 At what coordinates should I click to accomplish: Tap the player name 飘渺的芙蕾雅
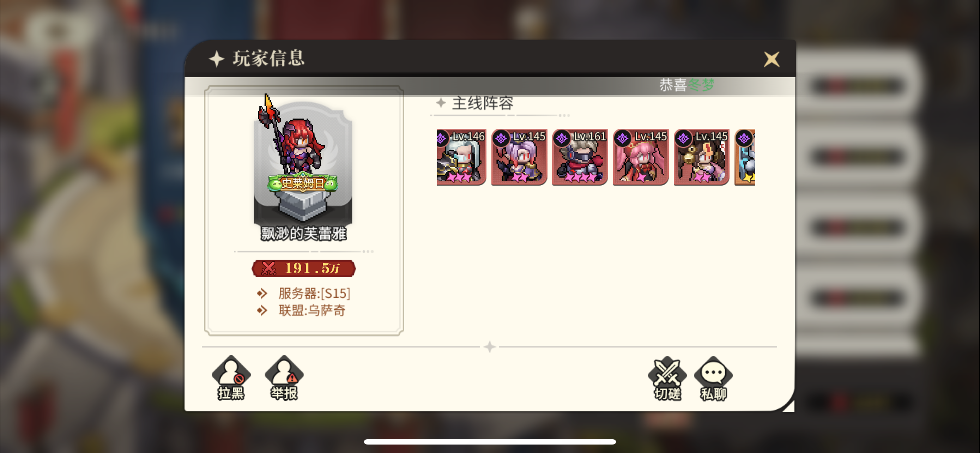tap(303, 234)
